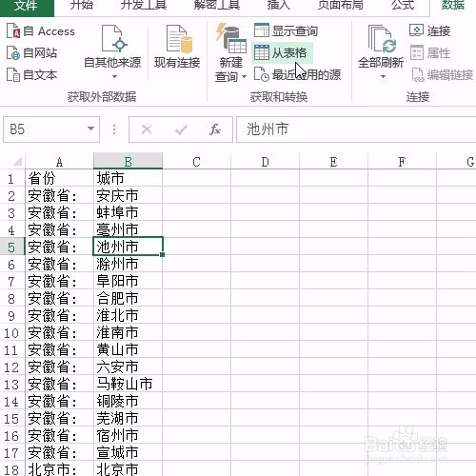
Task: Select cell containing 安庆市
Action: [x=128, y=195]
